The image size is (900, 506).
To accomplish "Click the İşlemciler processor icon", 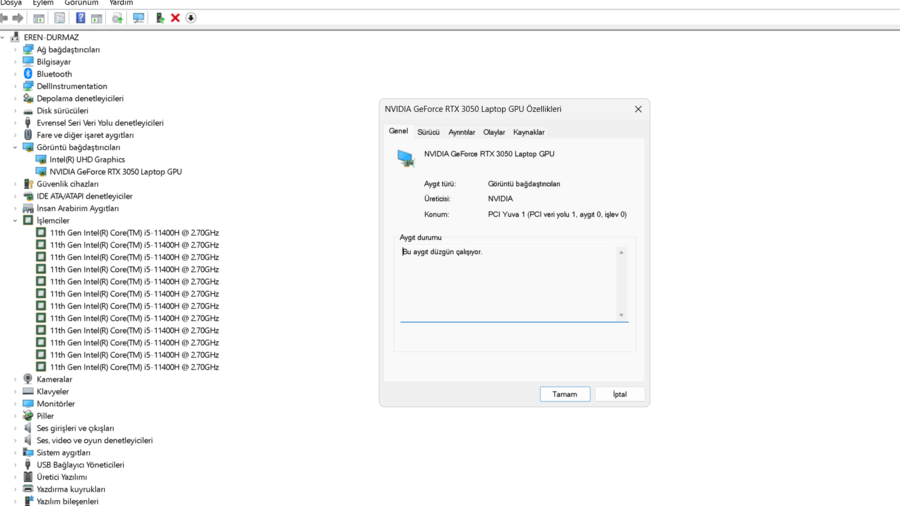I will (x=28, y=220).
